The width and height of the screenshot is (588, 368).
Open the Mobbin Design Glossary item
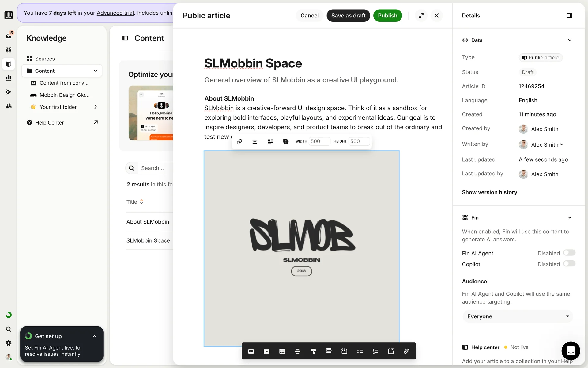64,95
